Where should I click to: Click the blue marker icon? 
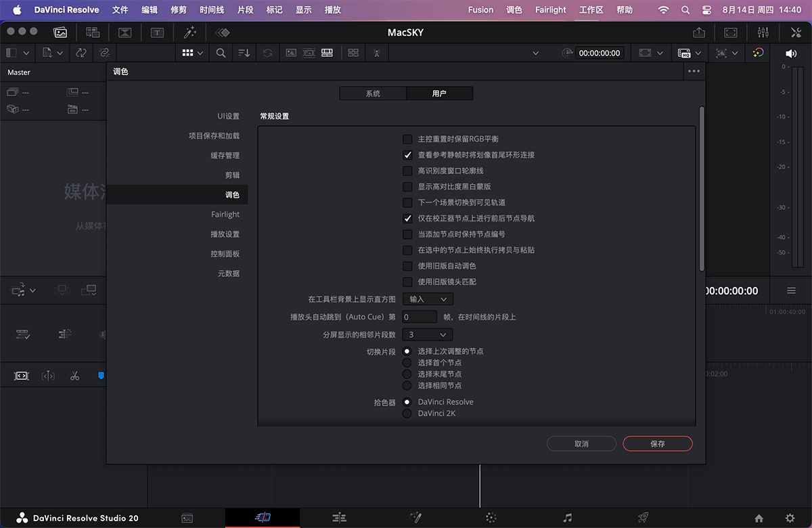[x=101, y=375]
